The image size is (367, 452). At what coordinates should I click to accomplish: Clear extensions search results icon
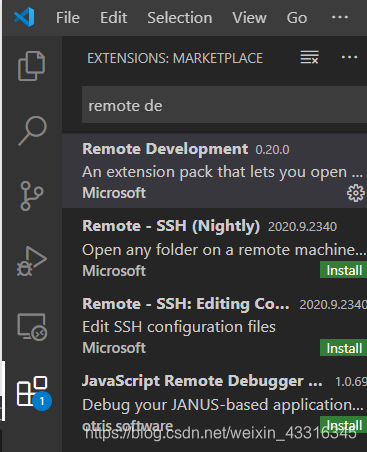coord(309,57)
